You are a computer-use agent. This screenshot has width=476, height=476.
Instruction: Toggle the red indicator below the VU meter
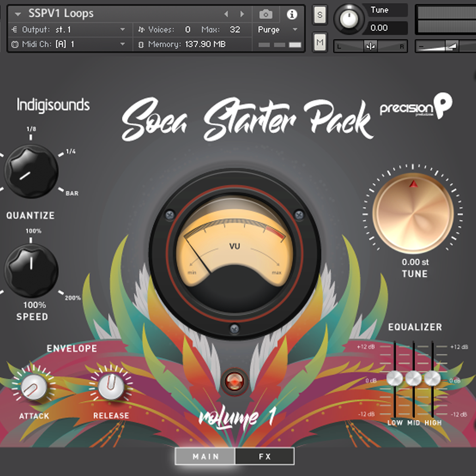click(x=234, y=381)
